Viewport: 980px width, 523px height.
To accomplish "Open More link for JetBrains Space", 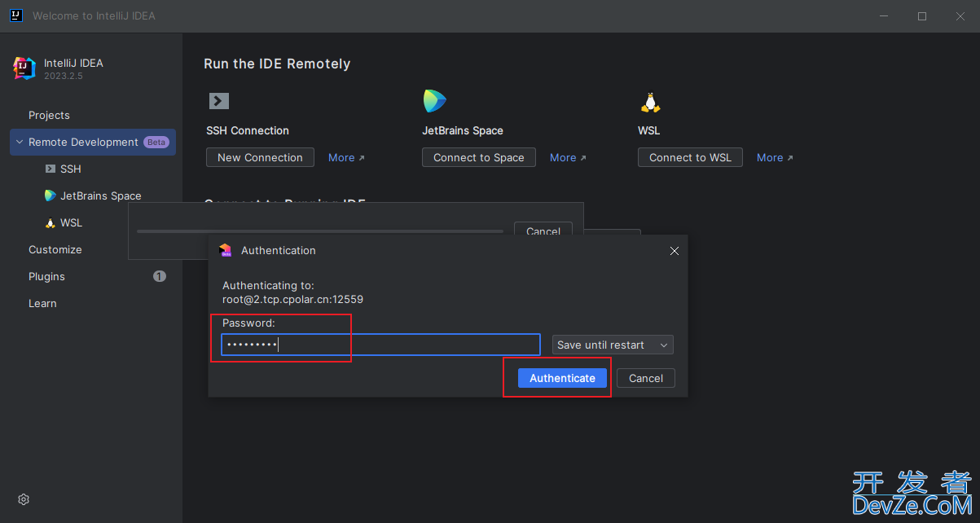I will 568,158.
